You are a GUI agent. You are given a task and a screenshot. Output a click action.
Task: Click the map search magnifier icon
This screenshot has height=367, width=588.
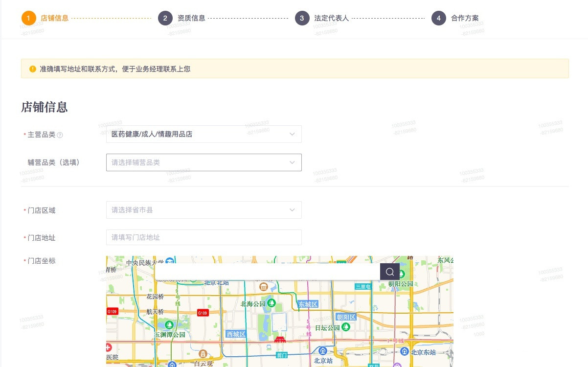pyautogui.click(x=389, y=272)
